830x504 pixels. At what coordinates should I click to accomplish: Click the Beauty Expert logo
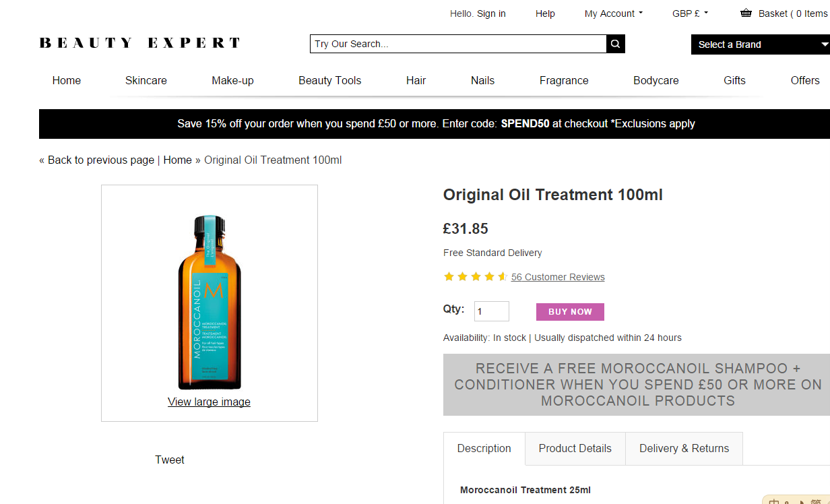pyautogui.click(x=140, y=43)
